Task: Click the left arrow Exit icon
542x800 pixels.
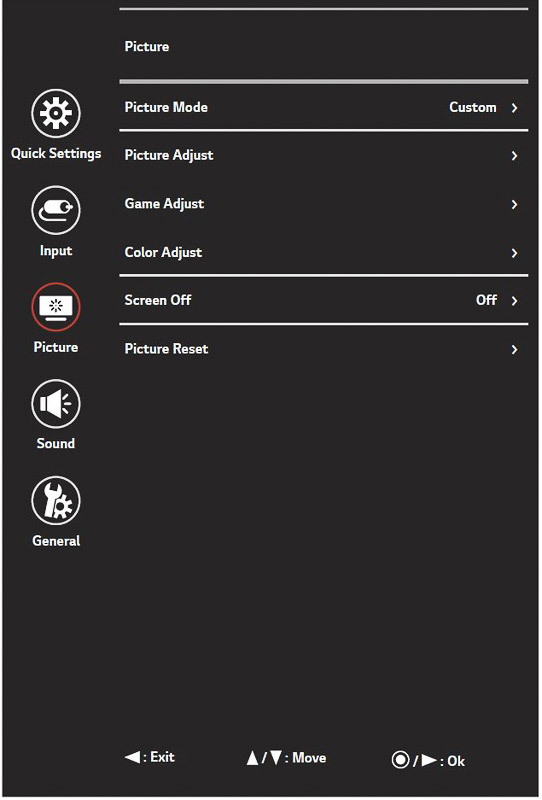Action: 132,757
